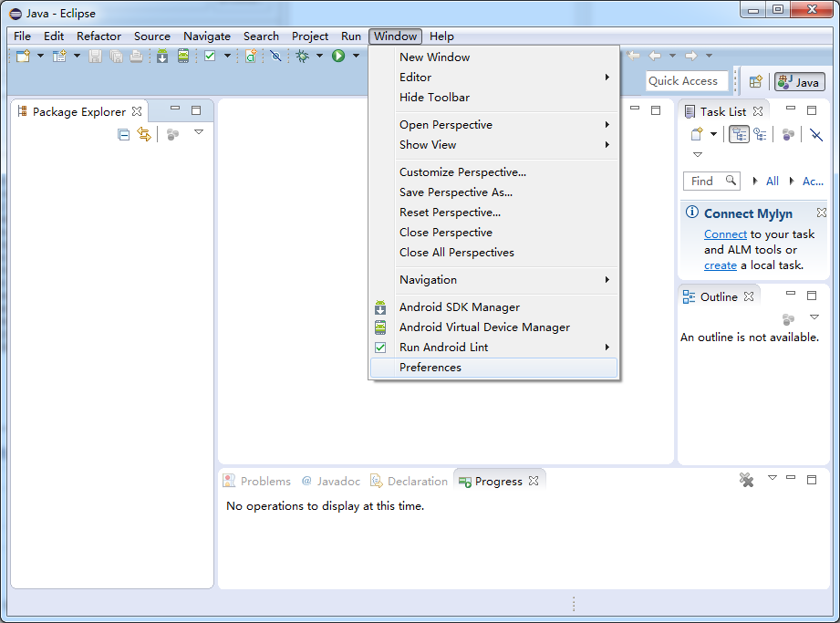The height and width of the screenshot is (623, 840).
Task: Open the Task List view menu triangle
Action: pos(698,154)
